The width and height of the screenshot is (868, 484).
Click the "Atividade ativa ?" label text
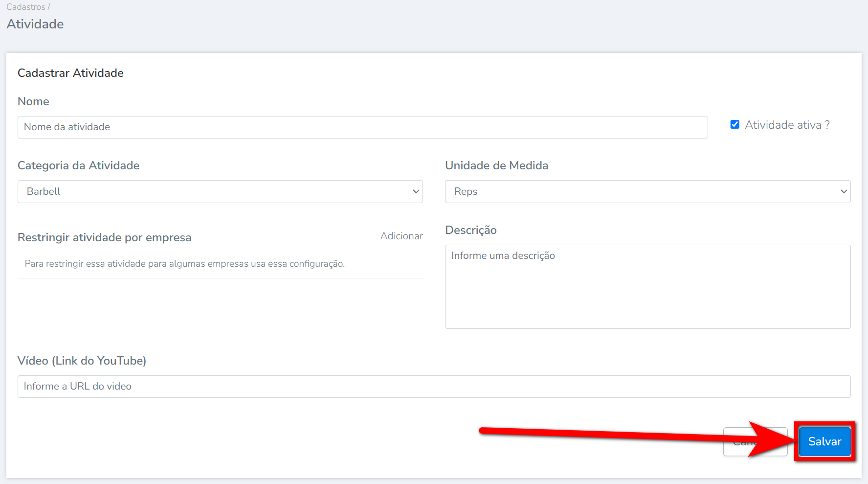(787, 125)
